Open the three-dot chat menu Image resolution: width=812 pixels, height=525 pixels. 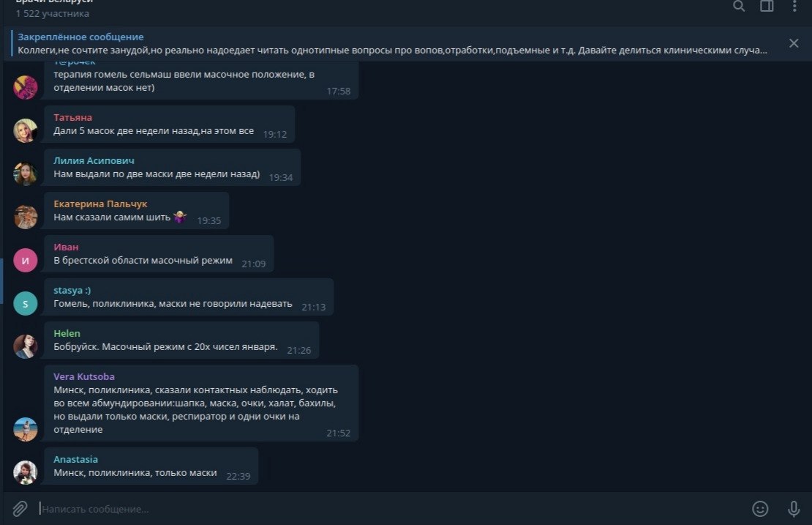point(794,6)
